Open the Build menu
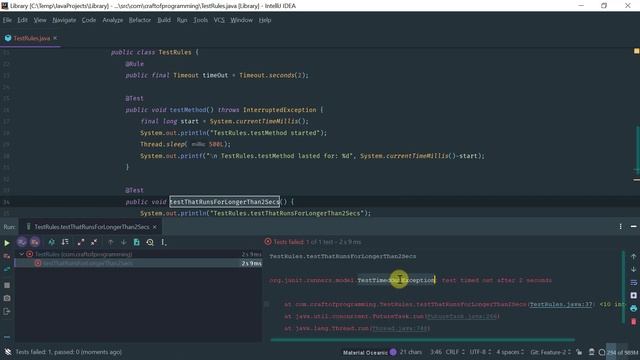Image resolution: width=640 pixels, height=360 pixels. [x=164, y=20]
